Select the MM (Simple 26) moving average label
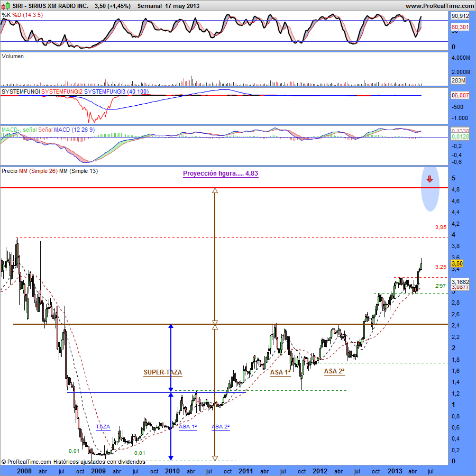Viewport: 476px width, 476px height. click(38, 171)
